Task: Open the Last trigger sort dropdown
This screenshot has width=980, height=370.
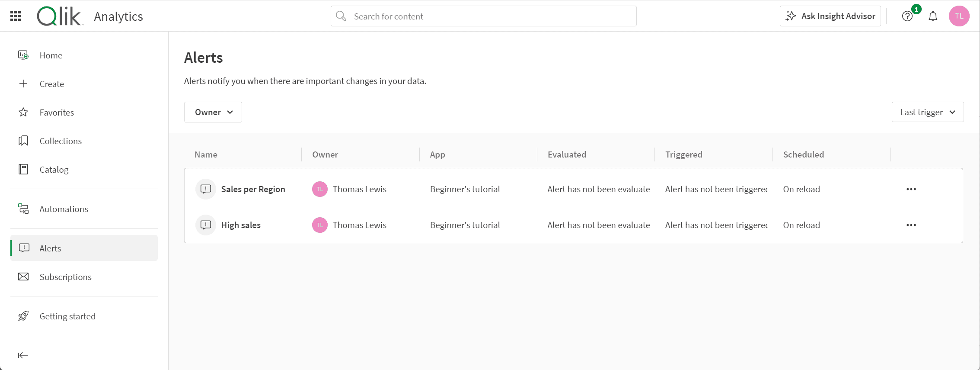Action: [x=927, y=112]
